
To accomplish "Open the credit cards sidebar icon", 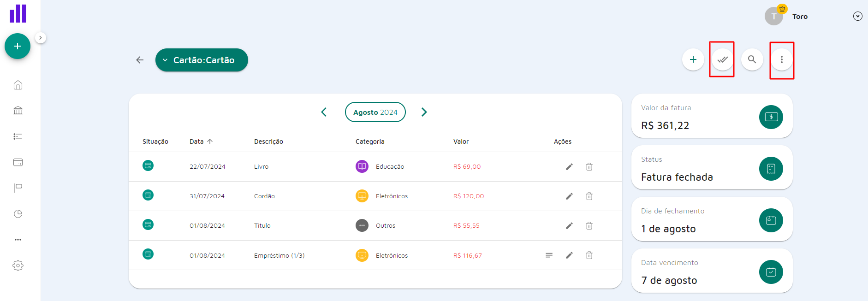I will tap(18, 162).
